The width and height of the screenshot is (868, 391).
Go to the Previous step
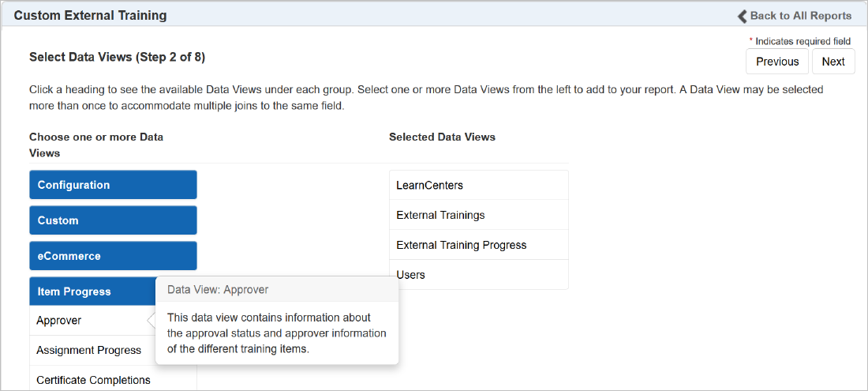777,62
